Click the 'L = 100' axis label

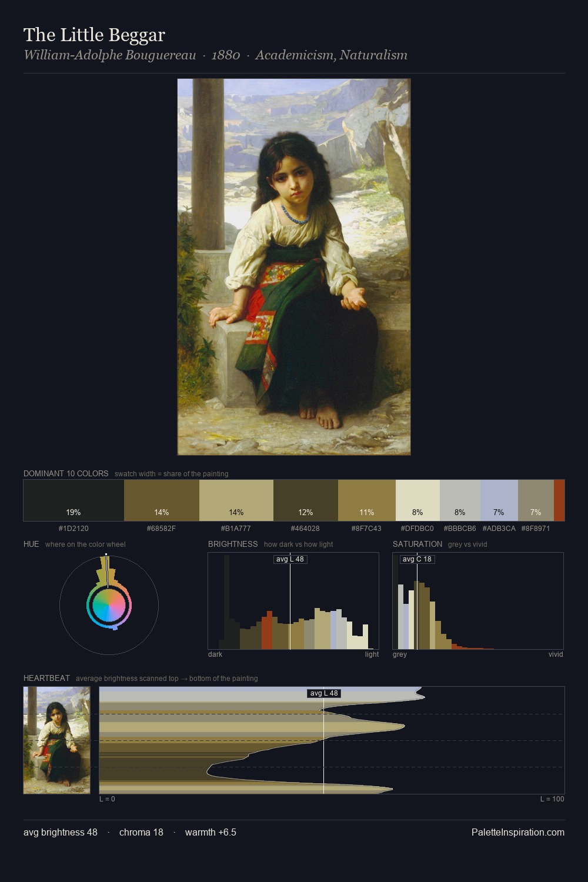click(x=552, y=799)
